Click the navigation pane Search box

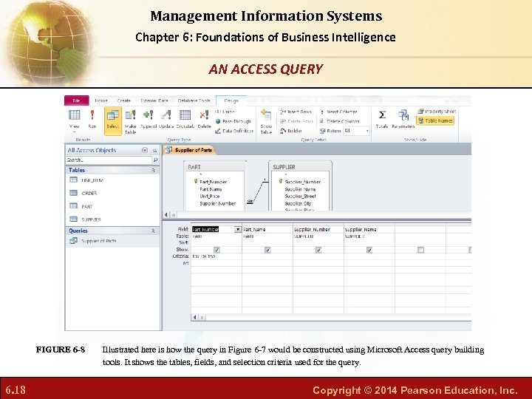click(x=109, y=160)
